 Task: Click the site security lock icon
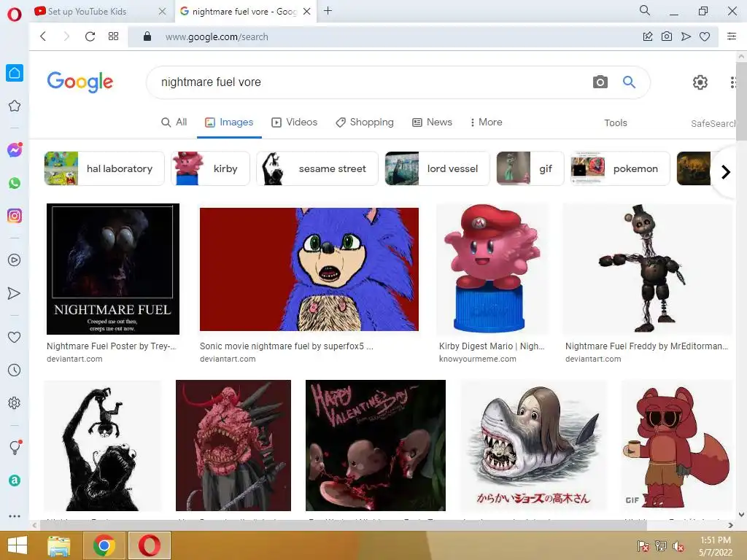tap(147, 36)
